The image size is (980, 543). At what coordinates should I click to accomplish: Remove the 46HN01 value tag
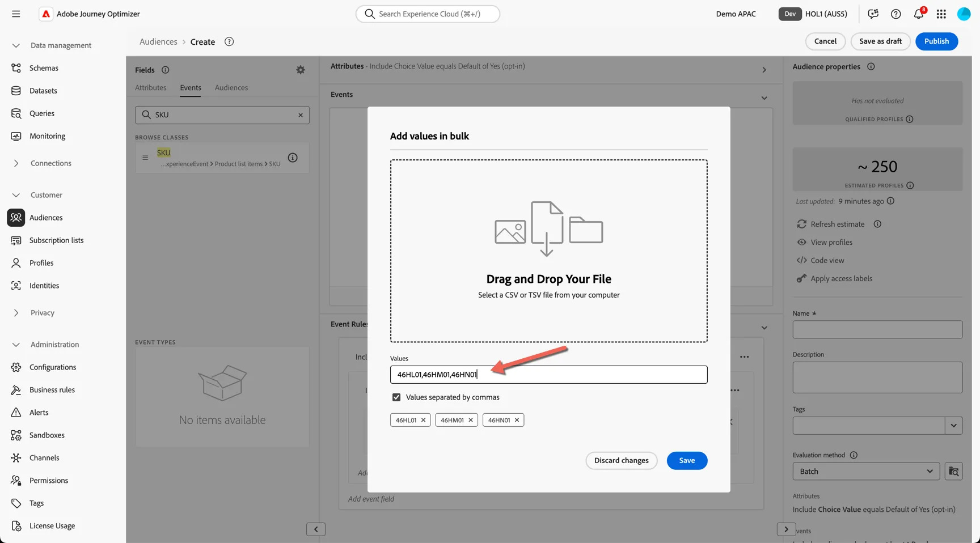click(517, 420)
